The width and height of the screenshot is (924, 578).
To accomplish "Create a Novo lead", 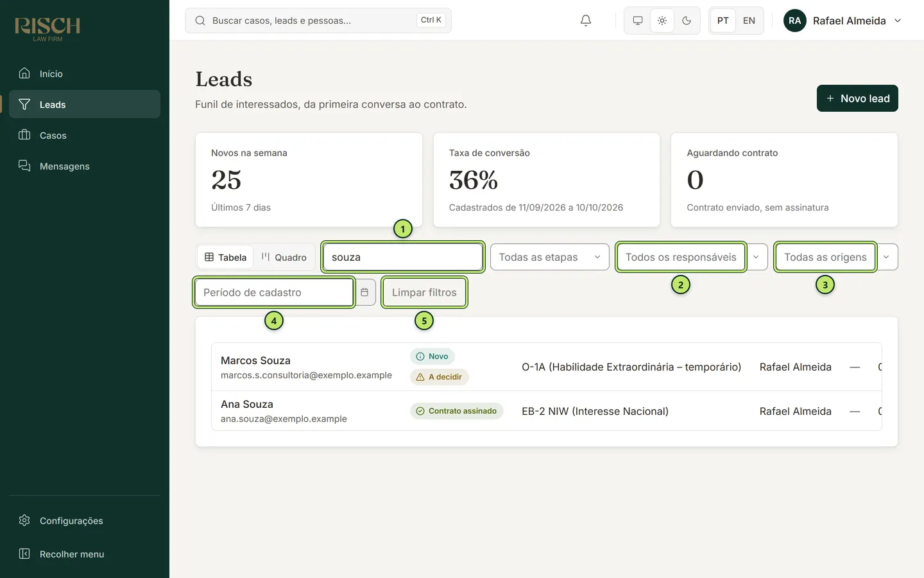I will click(x=857, y=98).
